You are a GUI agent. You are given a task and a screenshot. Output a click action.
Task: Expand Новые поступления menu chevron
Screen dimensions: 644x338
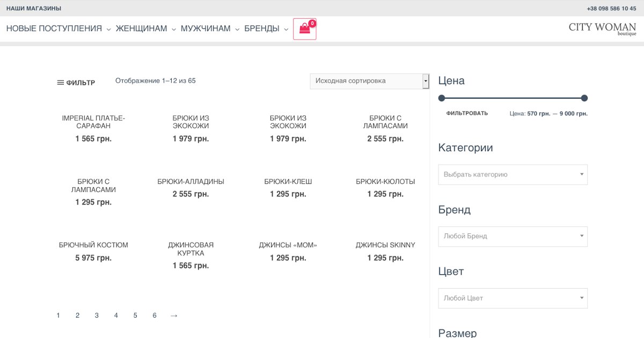pos(109,30)
